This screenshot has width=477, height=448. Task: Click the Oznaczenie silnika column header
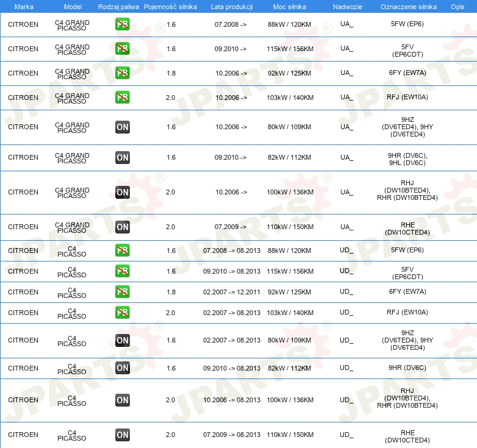409,7
